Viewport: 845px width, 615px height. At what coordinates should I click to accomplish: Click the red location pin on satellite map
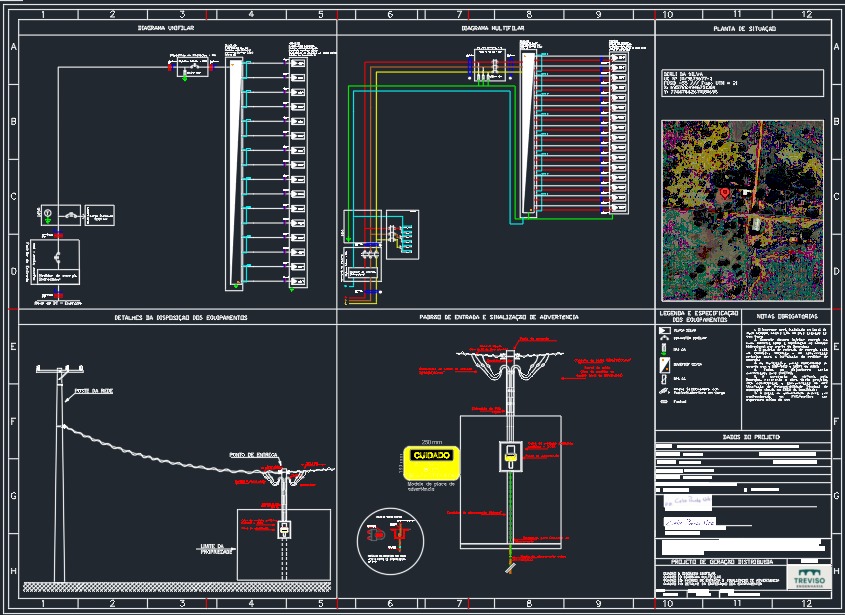click(725, 192)
